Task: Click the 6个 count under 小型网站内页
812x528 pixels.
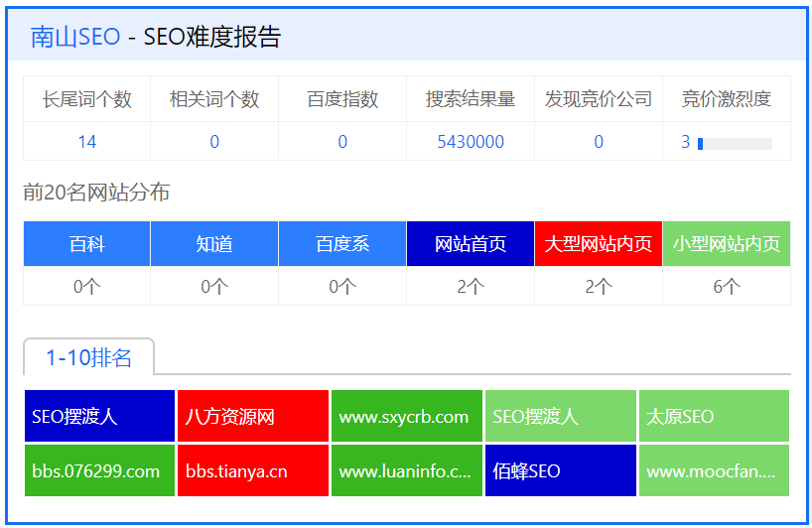Action: (727, 286)
